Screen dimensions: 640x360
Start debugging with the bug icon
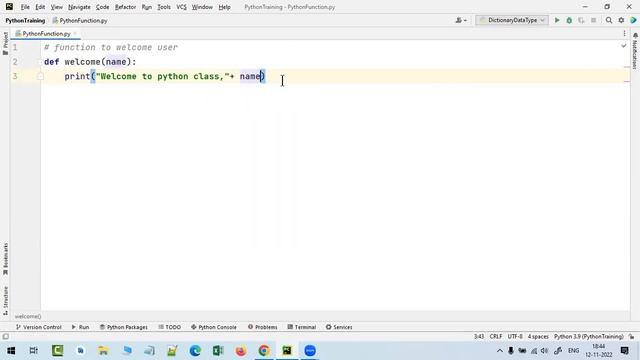point(569,20)
